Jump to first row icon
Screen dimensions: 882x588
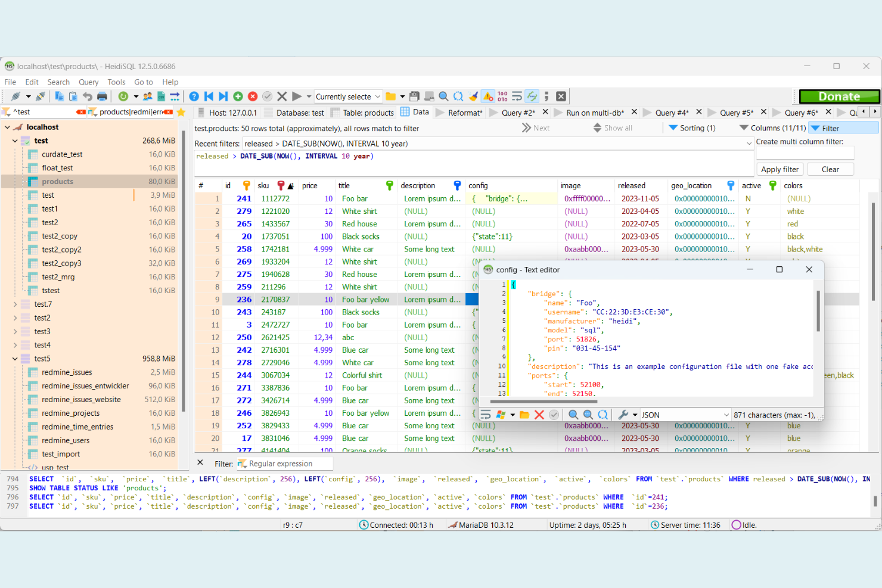[x=209, y=97]
